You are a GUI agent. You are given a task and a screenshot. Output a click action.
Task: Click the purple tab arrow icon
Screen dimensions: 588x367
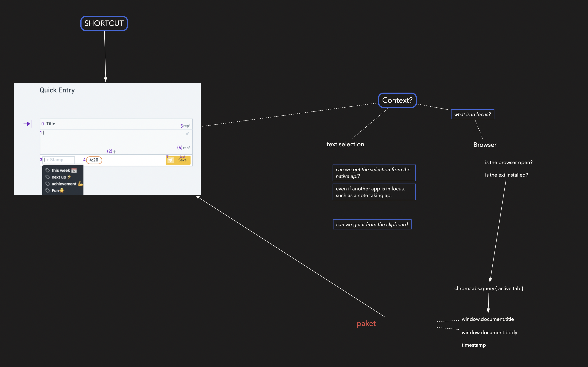coord(27,124)
